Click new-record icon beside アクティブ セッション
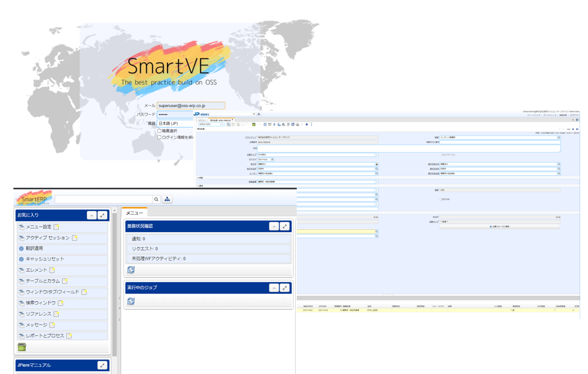 click(x=75, y=238)
